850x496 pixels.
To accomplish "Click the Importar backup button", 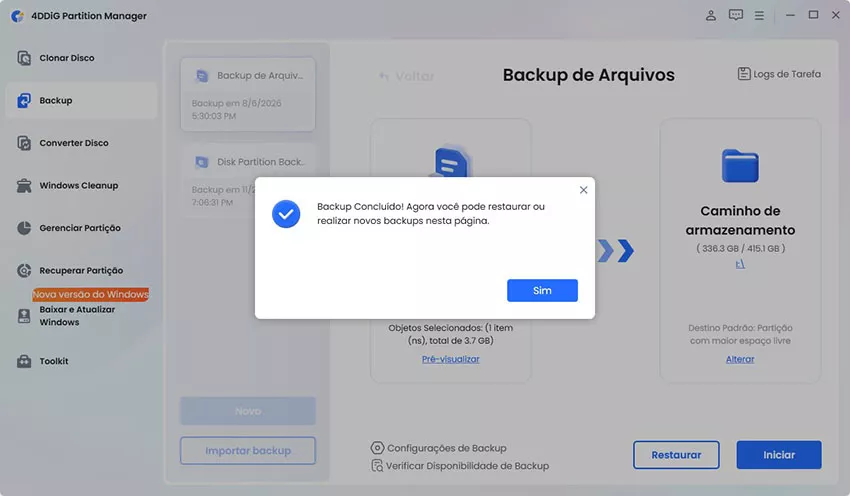I will (x=248, y=450).
